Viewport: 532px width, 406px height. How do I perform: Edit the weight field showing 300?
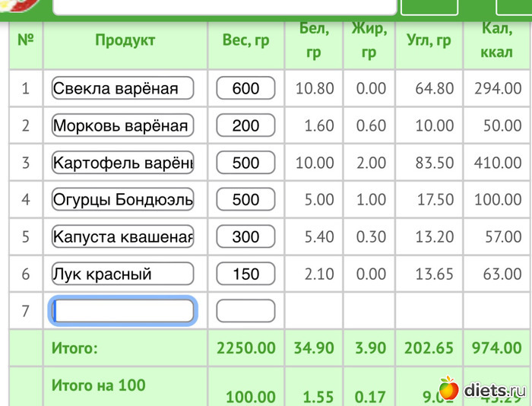pos(245,236)
